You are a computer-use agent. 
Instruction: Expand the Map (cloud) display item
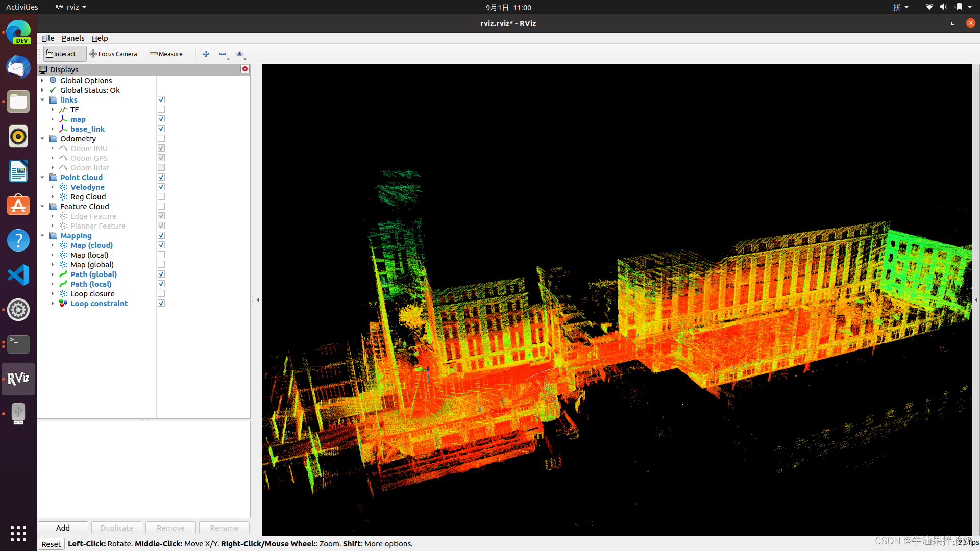tap(53, 245)
